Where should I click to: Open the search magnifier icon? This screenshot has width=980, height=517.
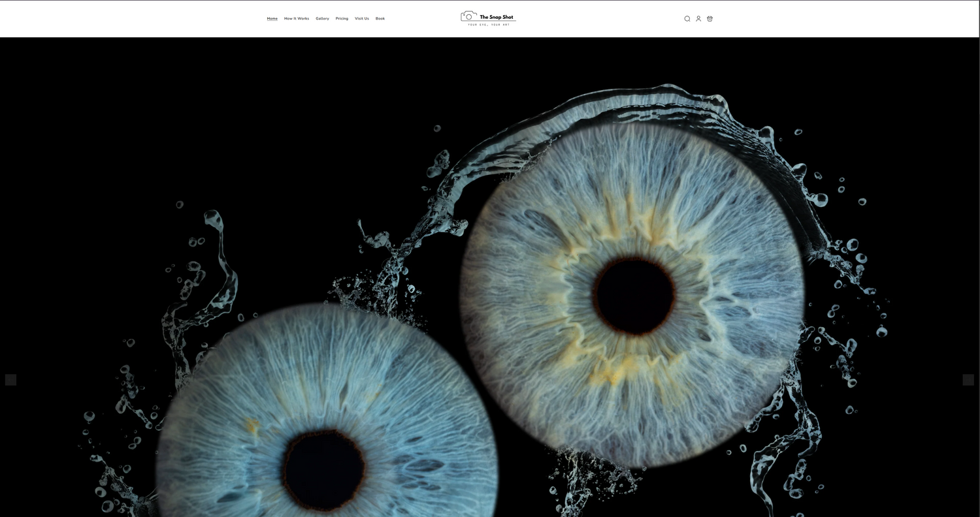[x=687, y=19]
